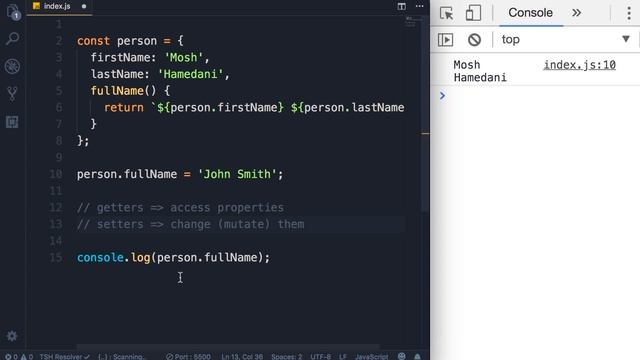Split the editor with the layout icon
The width and height of the screenshot is (640, 360).
[402, 6]
